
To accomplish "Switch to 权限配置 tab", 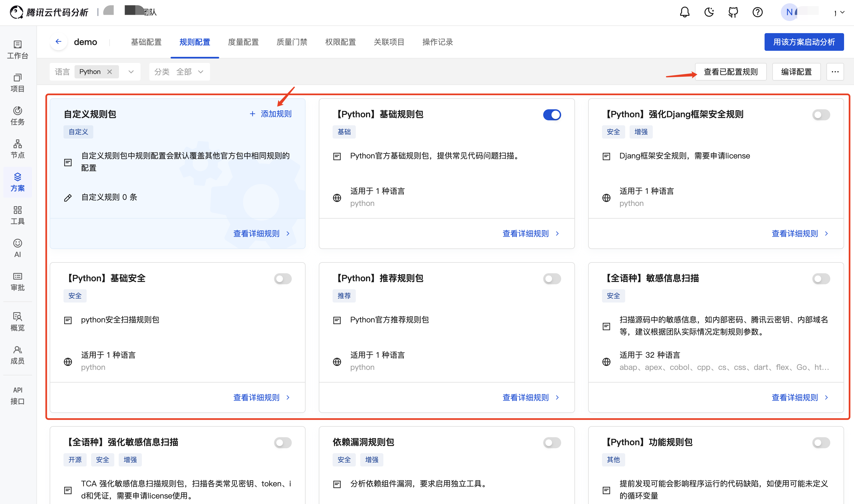I will (x=340, y=42).
